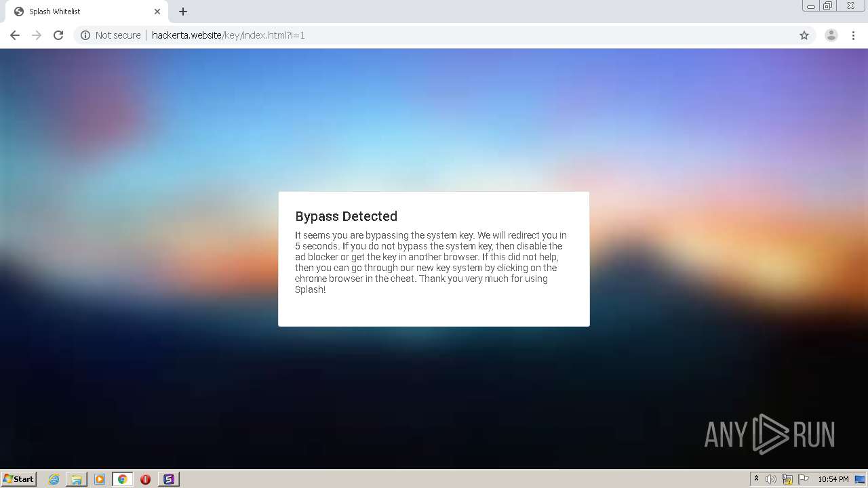Reload the current page
This screenshot has width=868, height=488.
click(x=58, y=35)
